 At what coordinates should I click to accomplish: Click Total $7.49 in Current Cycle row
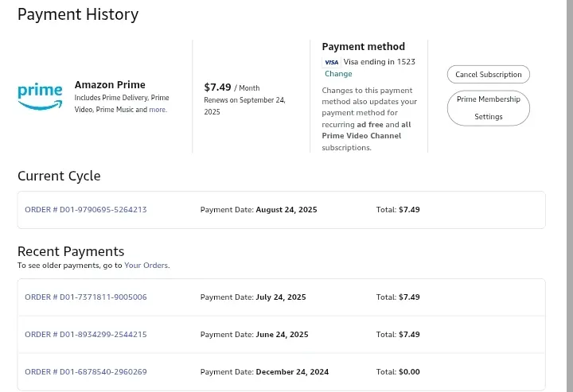(x=398, y=210)
